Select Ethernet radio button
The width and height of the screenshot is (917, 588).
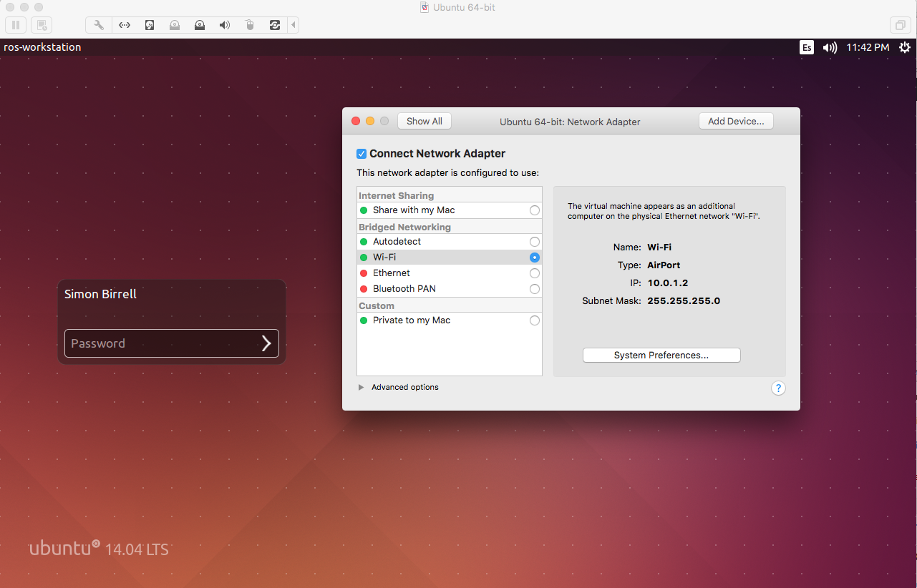535,273
